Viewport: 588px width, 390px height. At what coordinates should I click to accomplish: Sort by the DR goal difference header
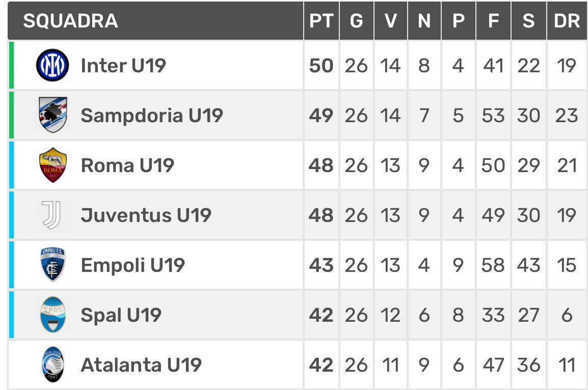[567, 20]
